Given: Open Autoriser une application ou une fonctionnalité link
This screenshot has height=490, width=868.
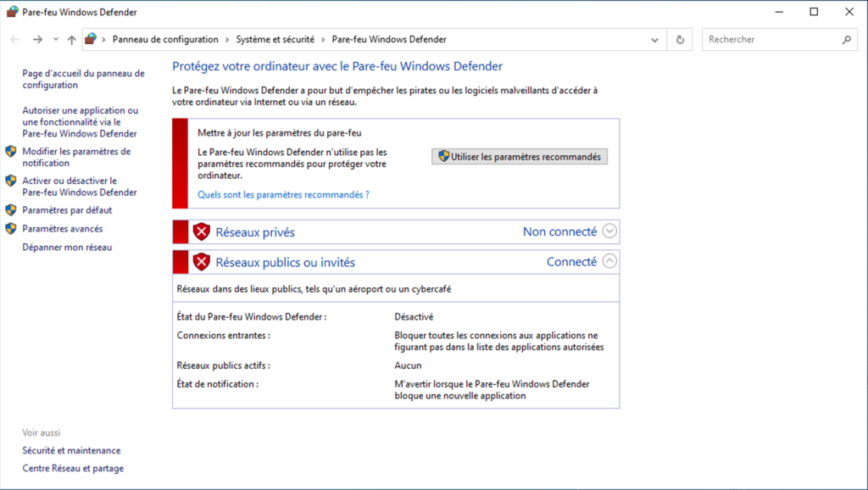Looking at the screenshot, I should pos(81,122).
